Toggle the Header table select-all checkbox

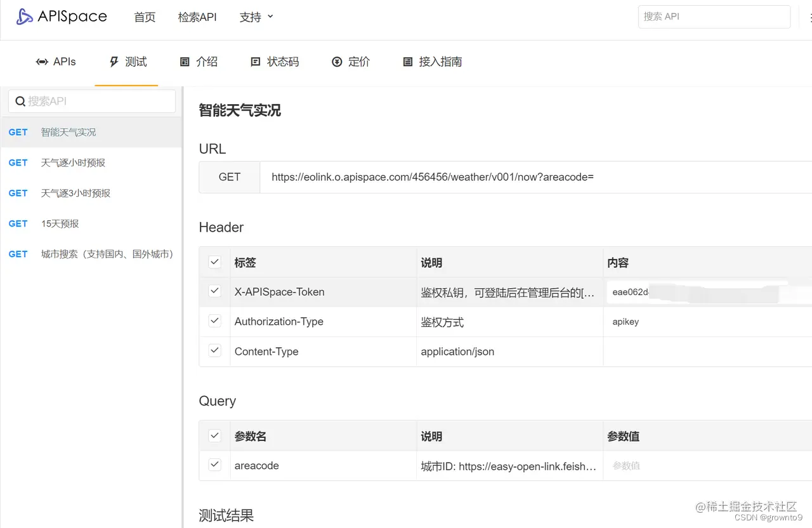[214, 261]
